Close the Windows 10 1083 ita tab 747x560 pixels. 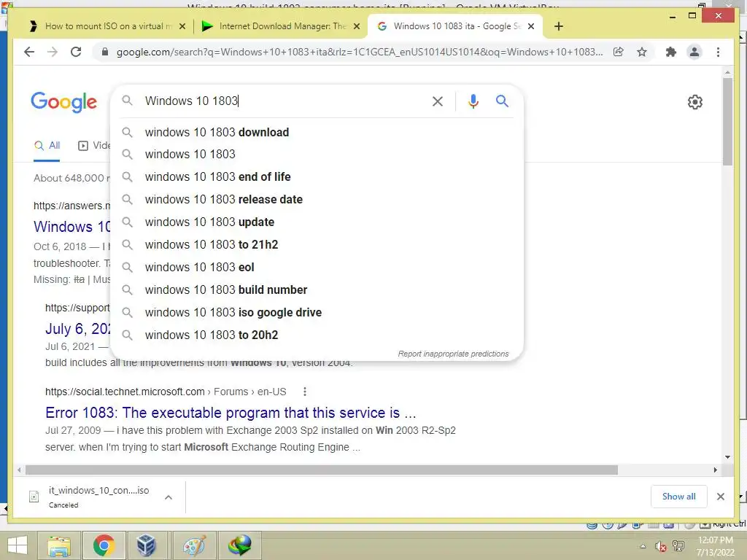tap(531, 26)
